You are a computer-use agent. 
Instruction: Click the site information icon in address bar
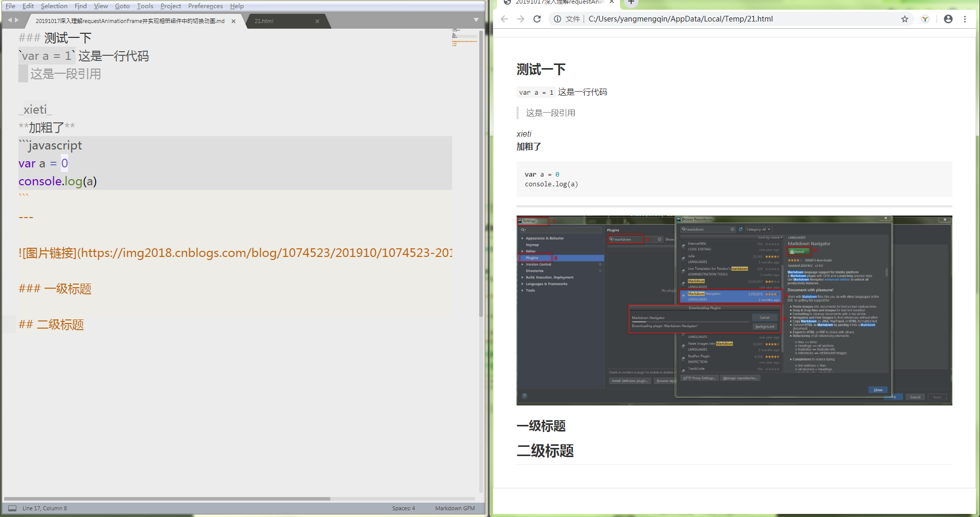(x=558, y=19)
